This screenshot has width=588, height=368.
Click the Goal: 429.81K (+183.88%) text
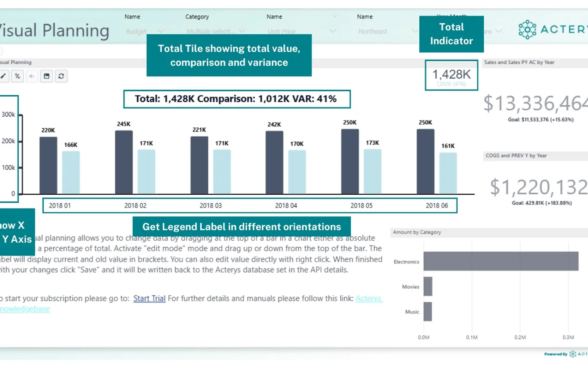pyautogui.click(x=542, y=203)
